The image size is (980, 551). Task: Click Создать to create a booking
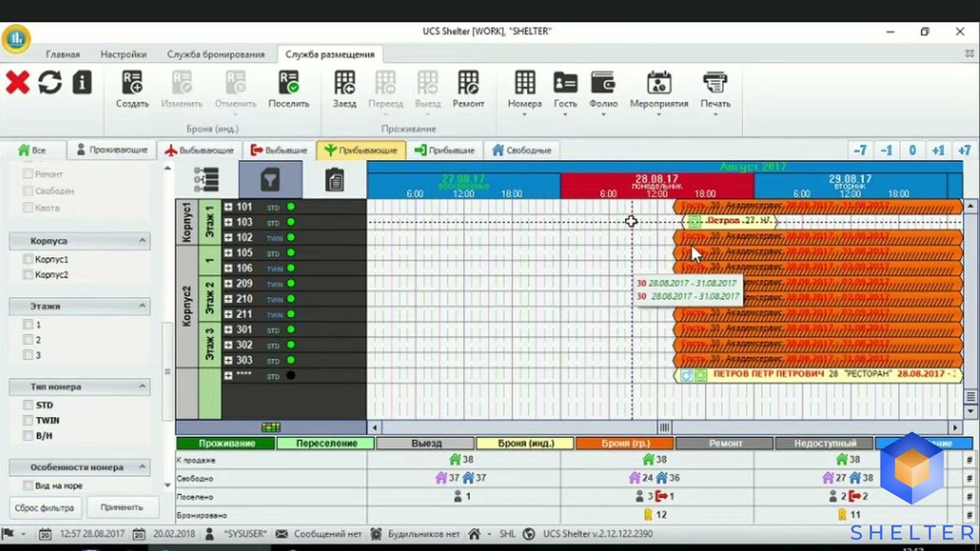(x=132, y=90)
